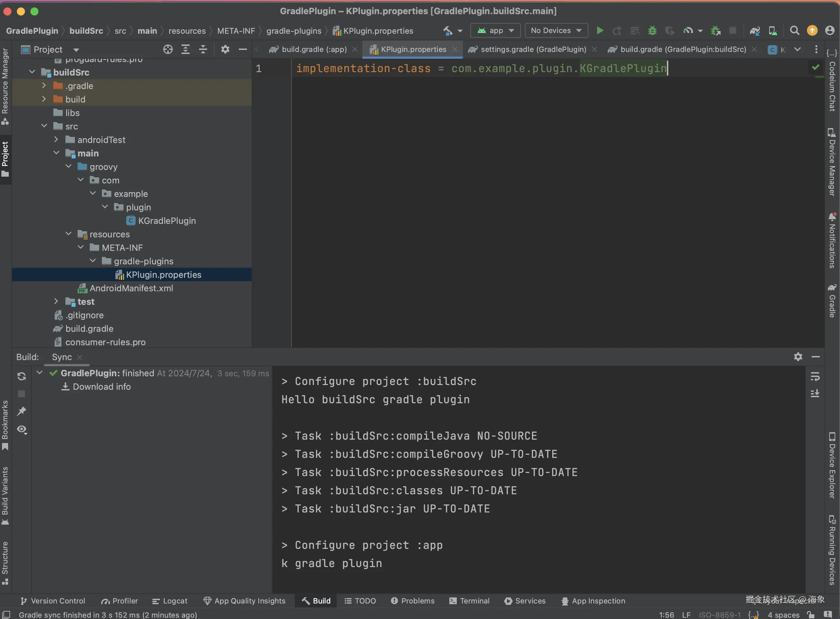Viewport: 840px width, 619px height.
Task: Open the Gradle side panel button
Action: coord(832,301)
